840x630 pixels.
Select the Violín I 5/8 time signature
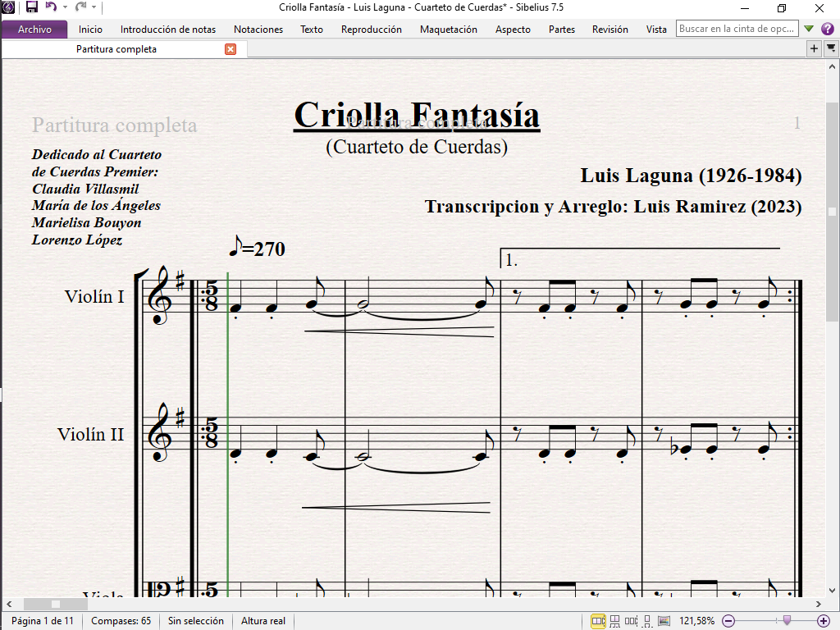coord(212,295)
